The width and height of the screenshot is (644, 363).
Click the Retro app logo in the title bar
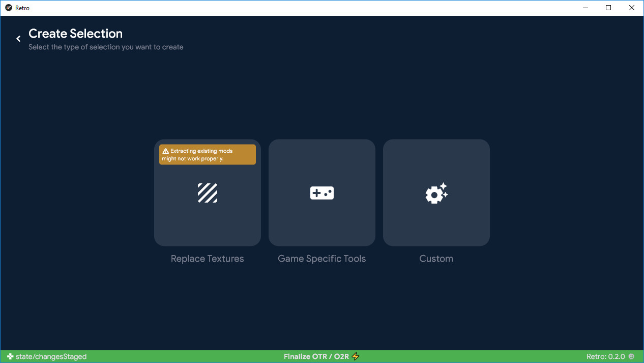point(8,8)
